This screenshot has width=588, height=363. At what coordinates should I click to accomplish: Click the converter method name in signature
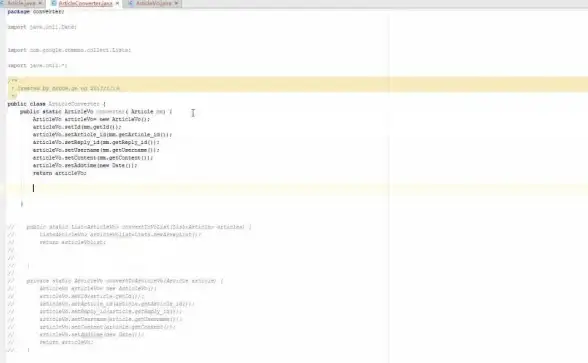[110, 112]
